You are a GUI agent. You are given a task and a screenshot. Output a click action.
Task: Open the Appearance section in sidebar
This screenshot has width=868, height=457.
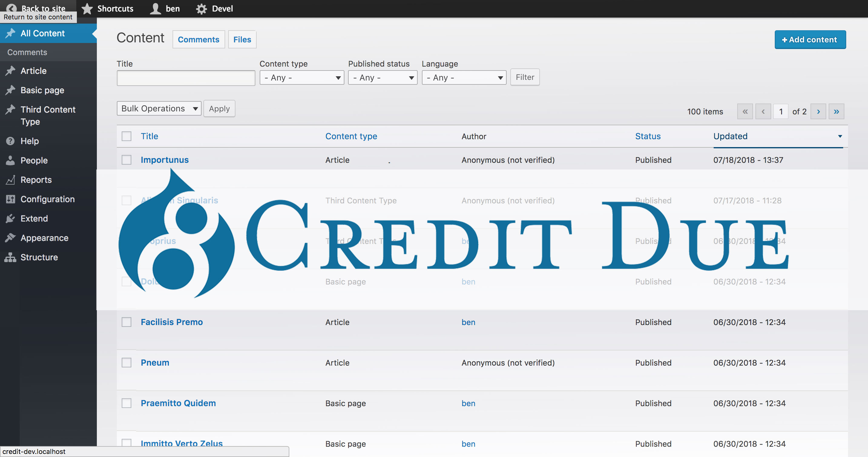[x=44, y=238]
